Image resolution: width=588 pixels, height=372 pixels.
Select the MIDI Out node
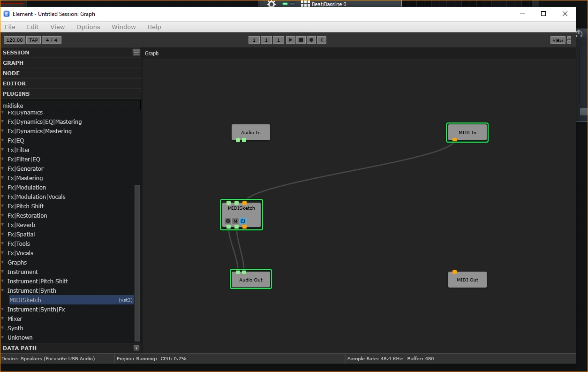pos(467,280)
